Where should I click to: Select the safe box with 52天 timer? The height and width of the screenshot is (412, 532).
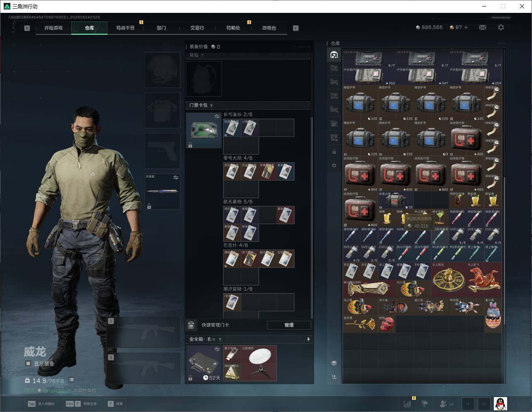tap(204, 363)
